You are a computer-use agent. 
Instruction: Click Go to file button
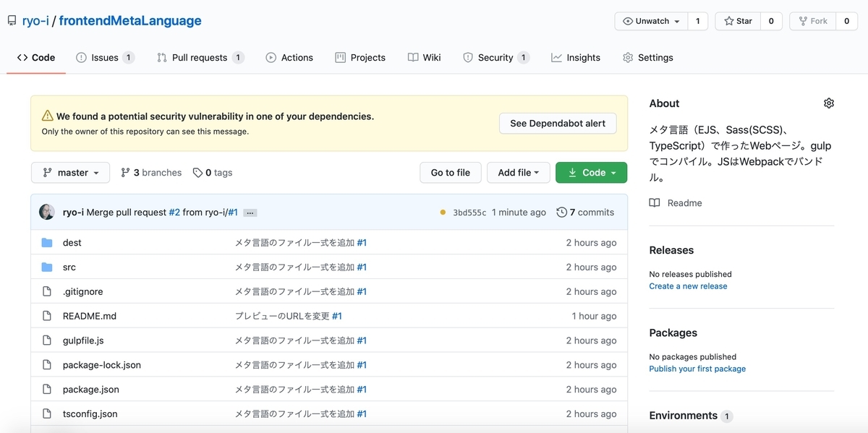(x=451, y=172)
